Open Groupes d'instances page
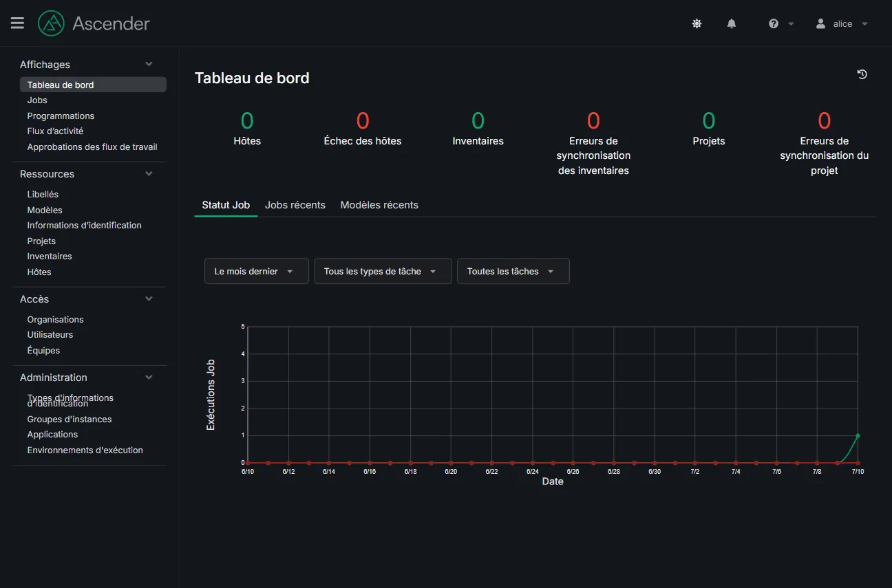This screenshot has height=588, width=892. (x=70, y=419)
